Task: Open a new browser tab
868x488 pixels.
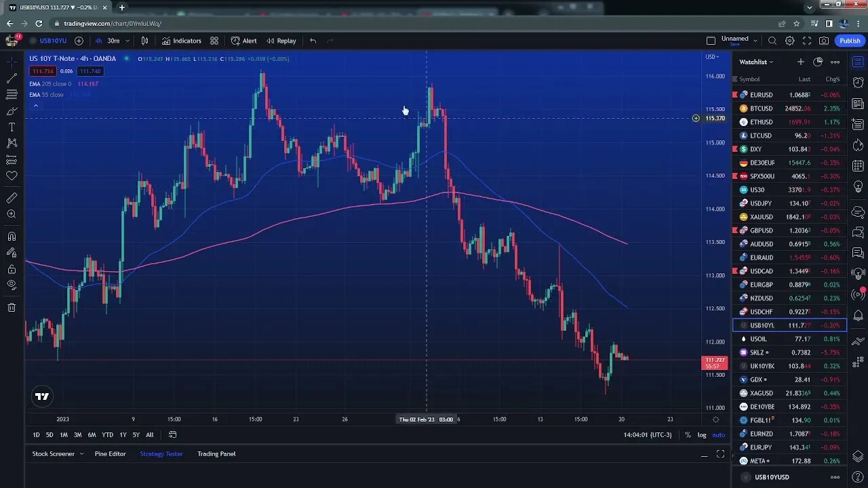Action: pyautogui.click(x=122, y=7)
